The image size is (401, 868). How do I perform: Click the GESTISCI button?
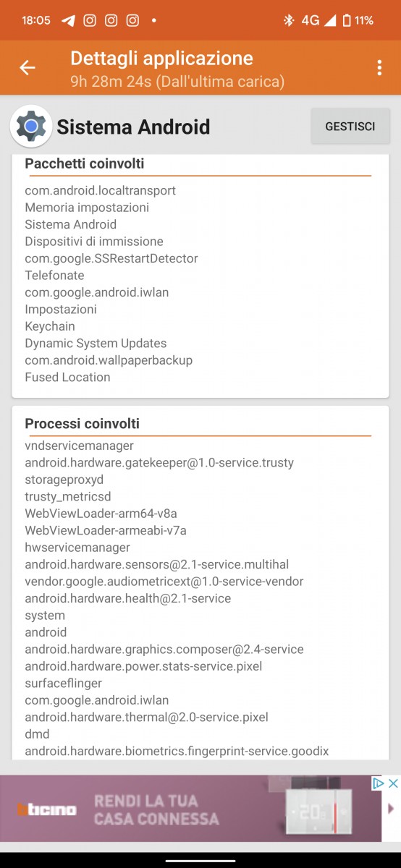click(350, 127)
